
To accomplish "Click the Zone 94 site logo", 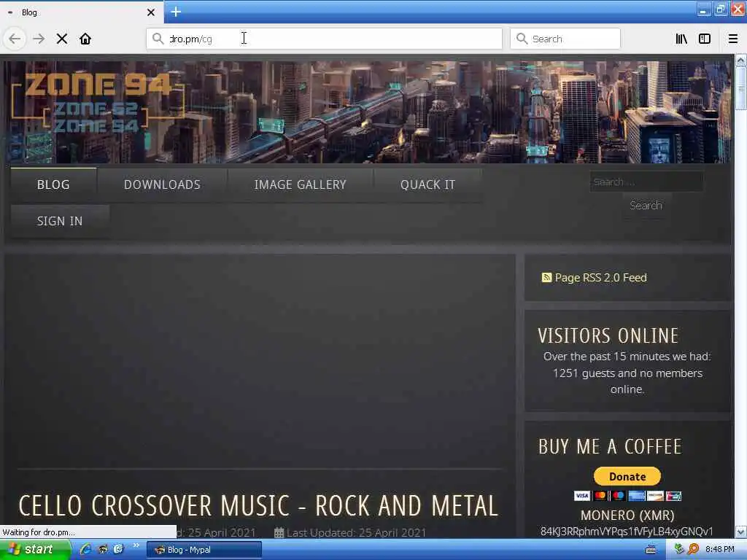I will coord(98,103).
